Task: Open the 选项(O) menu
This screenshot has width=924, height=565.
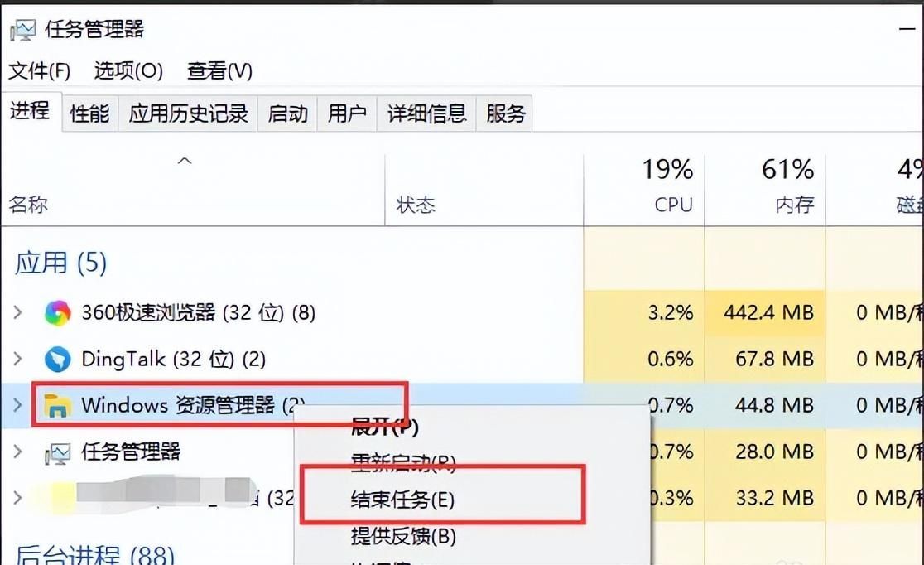Action: [128, 70]
